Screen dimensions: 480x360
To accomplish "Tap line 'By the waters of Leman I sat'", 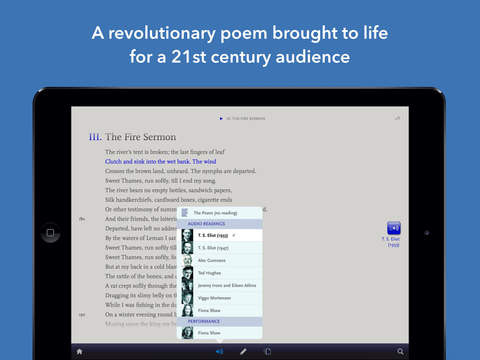I will point(140,238).
